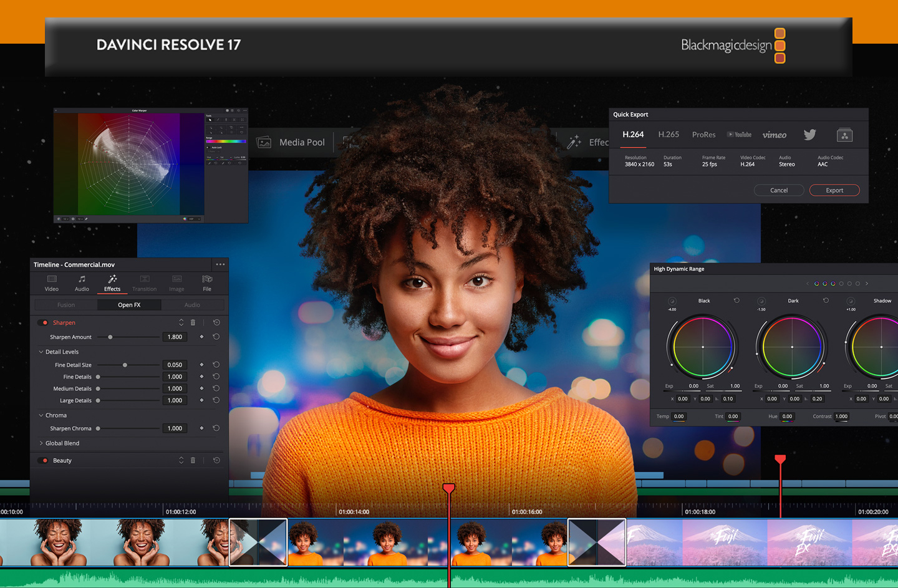Choose the Vimeo export preset
The height and width of the screenshot is (588, 898).
[x=775, y=135]
